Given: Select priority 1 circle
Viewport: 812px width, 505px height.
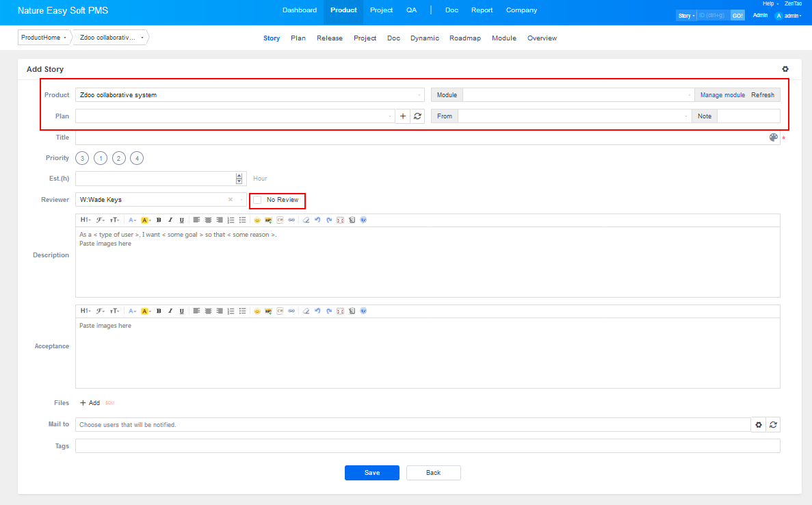Looking at the screenshot, I should pos(101,158).
